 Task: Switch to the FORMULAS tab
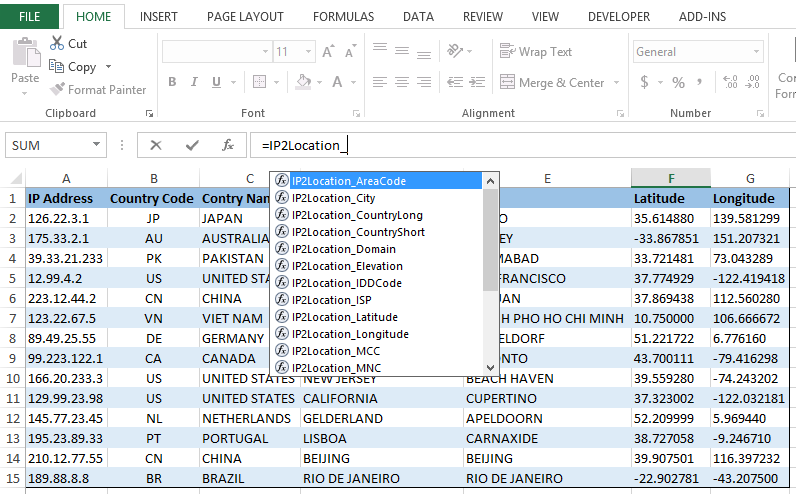(343, 17)
